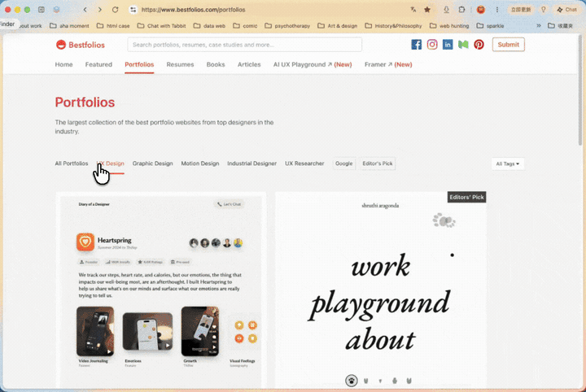Click the browser address bar URL
The height and width of the screenshot is (392, 586).
point(193,10)
